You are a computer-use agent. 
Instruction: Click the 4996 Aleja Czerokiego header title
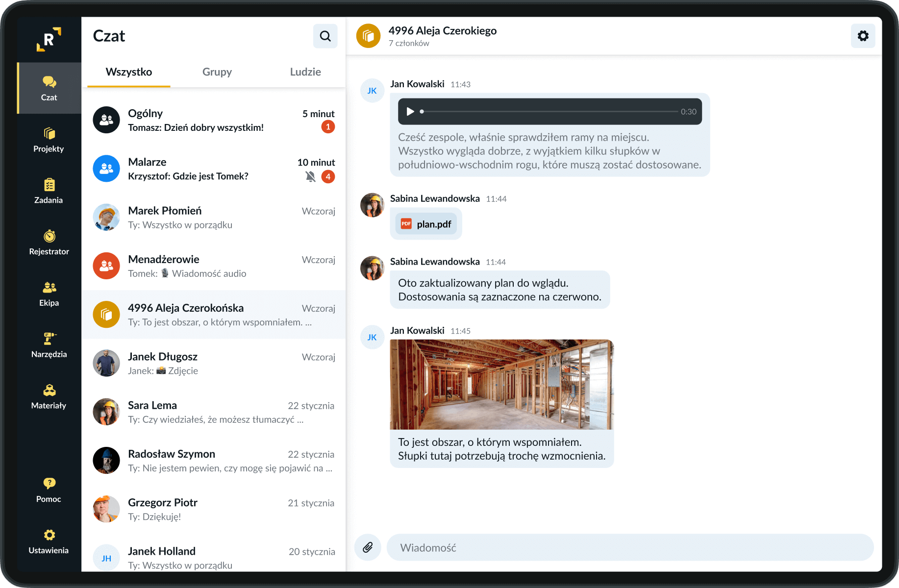tap(443, 30)
